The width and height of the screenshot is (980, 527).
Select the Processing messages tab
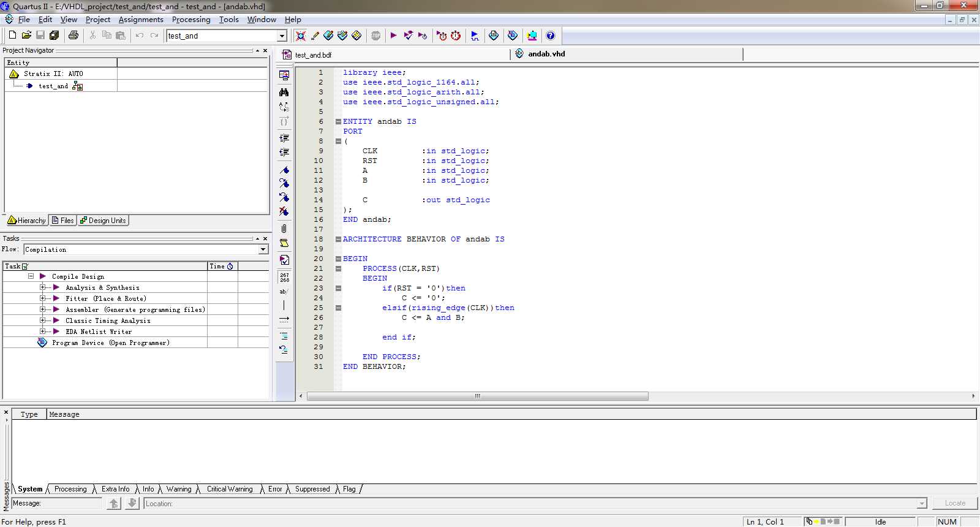70,489
